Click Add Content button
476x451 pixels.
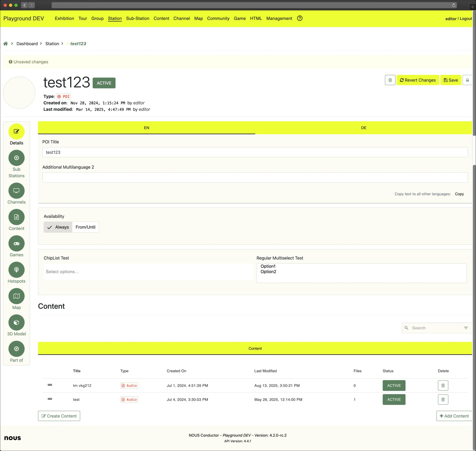point(454,416)
